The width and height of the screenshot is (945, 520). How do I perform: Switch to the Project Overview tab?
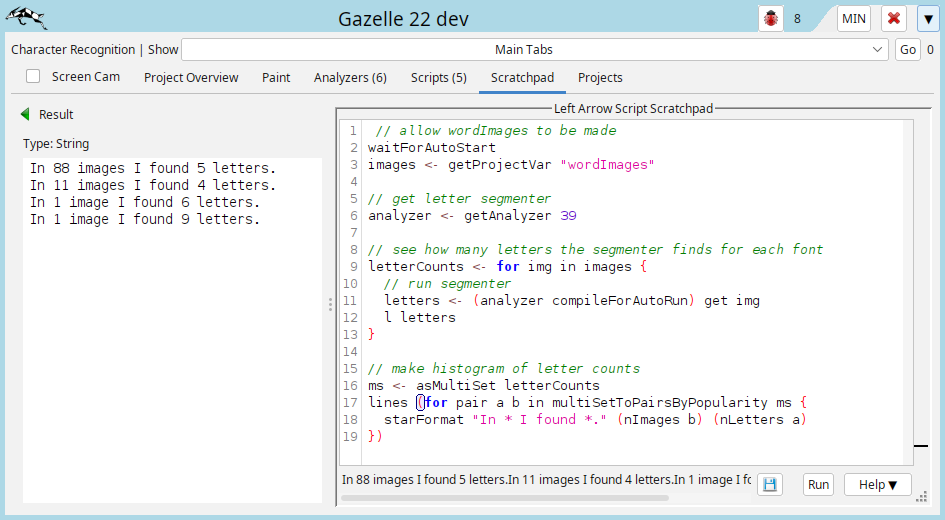pyautogui.click(x=191, y=77)
